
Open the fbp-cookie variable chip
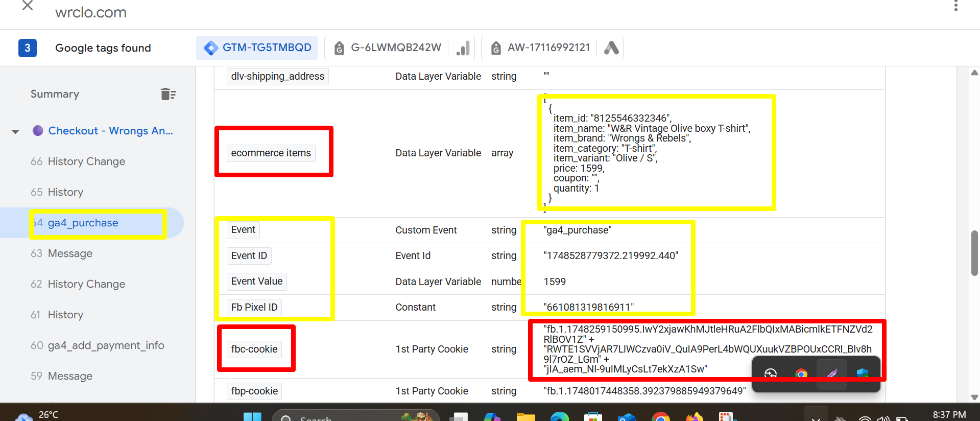pyautogui.click(x=254, y=391)
